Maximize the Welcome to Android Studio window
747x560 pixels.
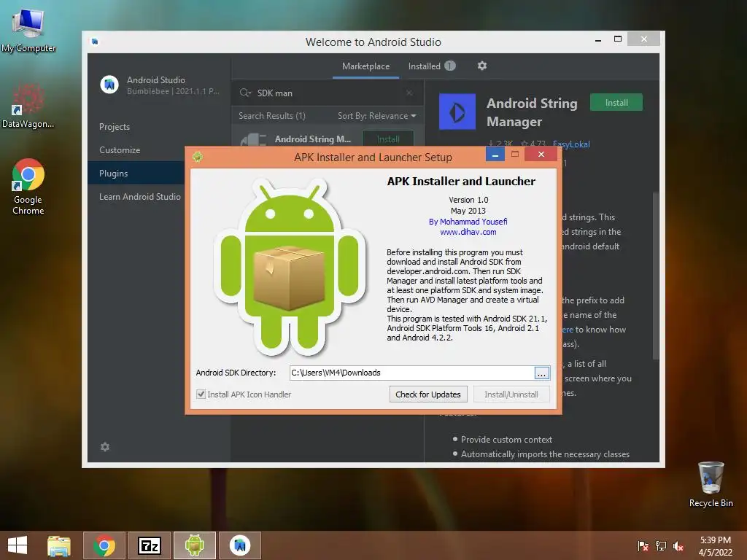(x=617, y=39)
